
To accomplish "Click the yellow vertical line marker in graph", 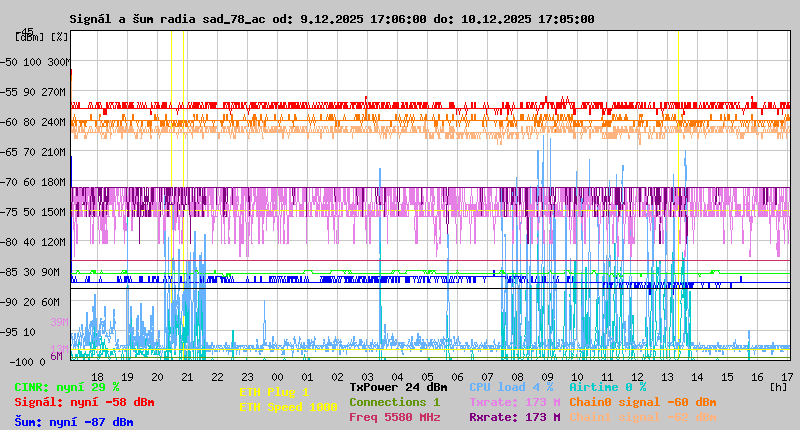I will (678, 200).
